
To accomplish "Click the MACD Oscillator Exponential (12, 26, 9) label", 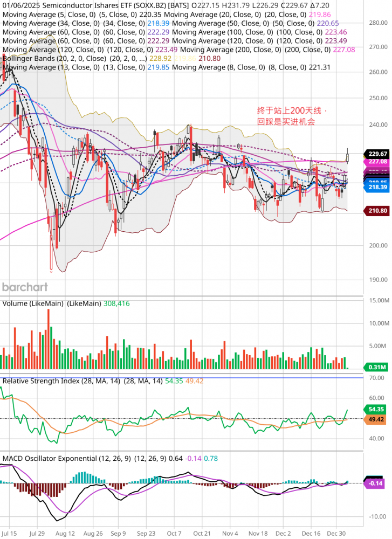I will pyautogui.click(x=67, y=459).
